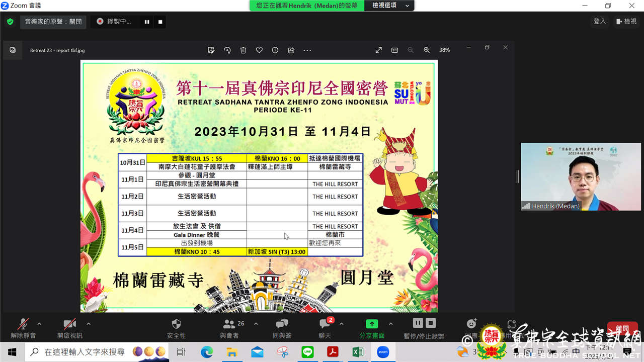
Task: Open Microsoft Edge from the taskbar
Action: (207, 352)
